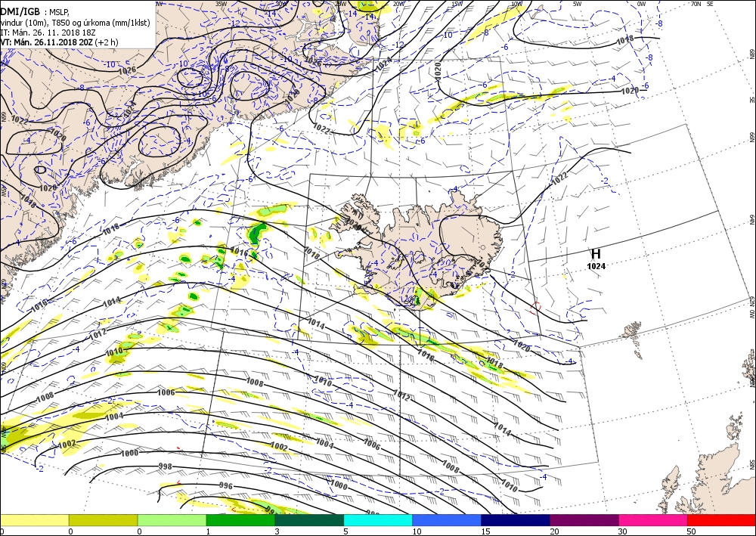Click the 998 isobar label
756x536 pixels.
166,466
